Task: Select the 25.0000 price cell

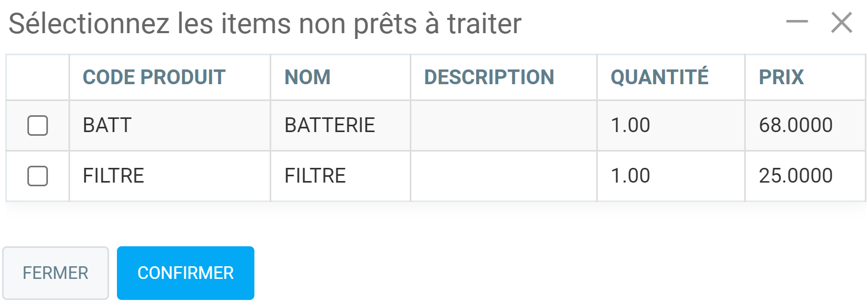Action: tap(795, 176)
